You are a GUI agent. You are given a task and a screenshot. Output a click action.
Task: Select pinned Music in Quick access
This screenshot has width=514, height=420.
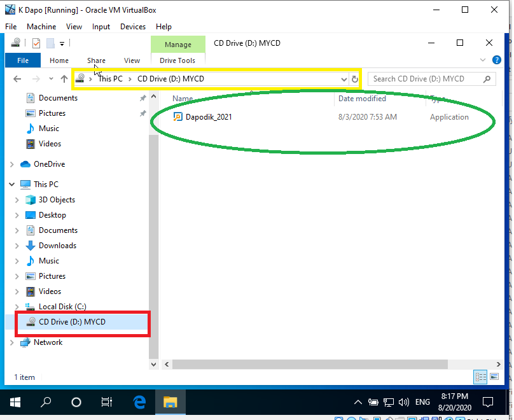click(49, 129)
